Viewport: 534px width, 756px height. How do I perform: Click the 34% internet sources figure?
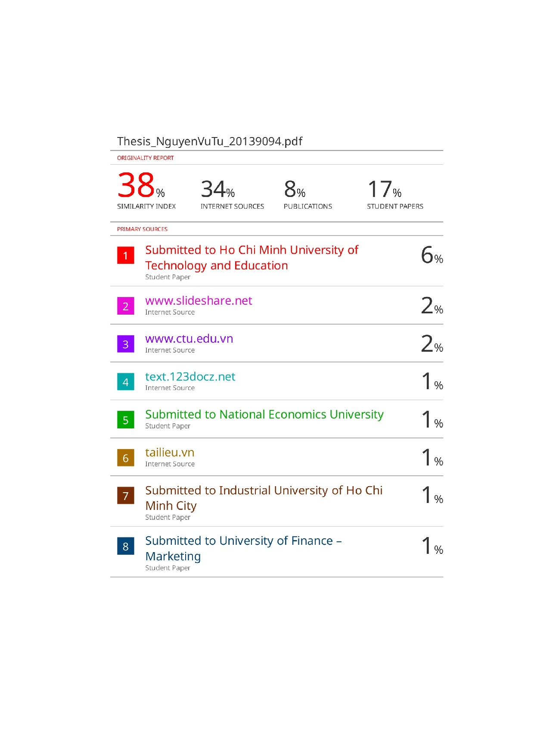[x=217, y=189]
